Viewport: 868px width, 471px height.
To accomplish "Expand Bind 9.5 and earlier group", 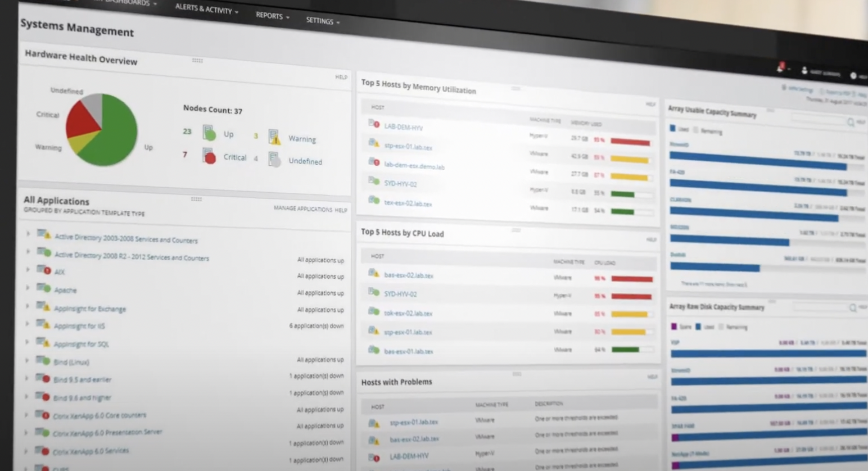I will coord(26,378).
